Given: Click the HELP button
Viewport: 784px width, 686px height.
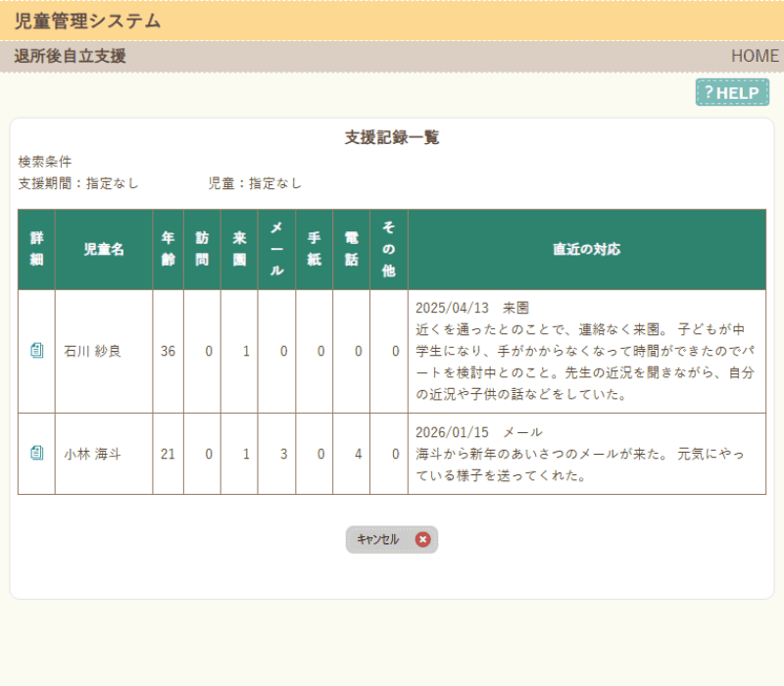Looking at the screenshot, I should [731, 92].
